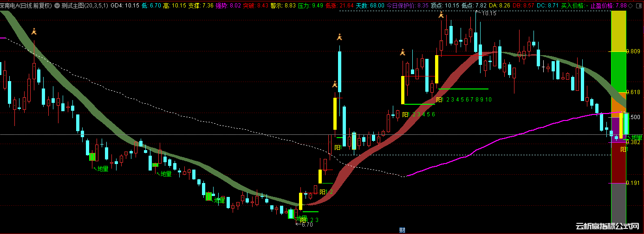The height and width of the screenshot is (234, 644).
Task: Click the gray band at Fibonacci bar bottom
Action: click(618, 203)
